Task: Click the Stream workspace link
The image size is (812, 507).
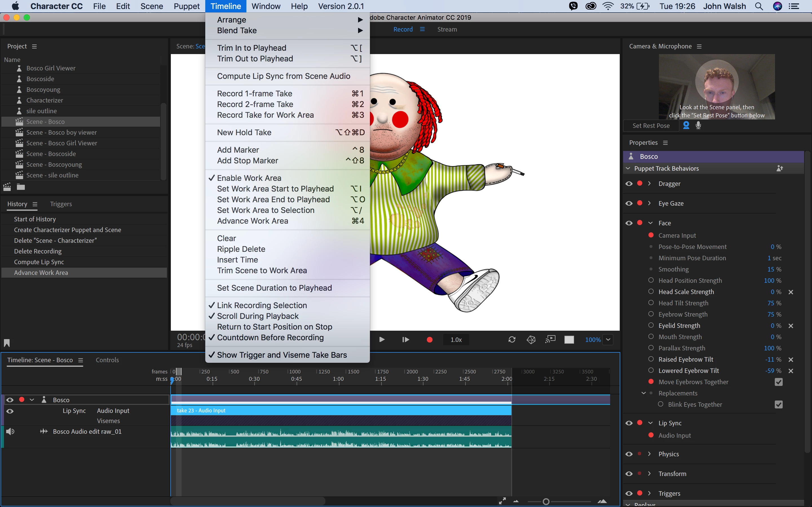Action: pos(447,29)
